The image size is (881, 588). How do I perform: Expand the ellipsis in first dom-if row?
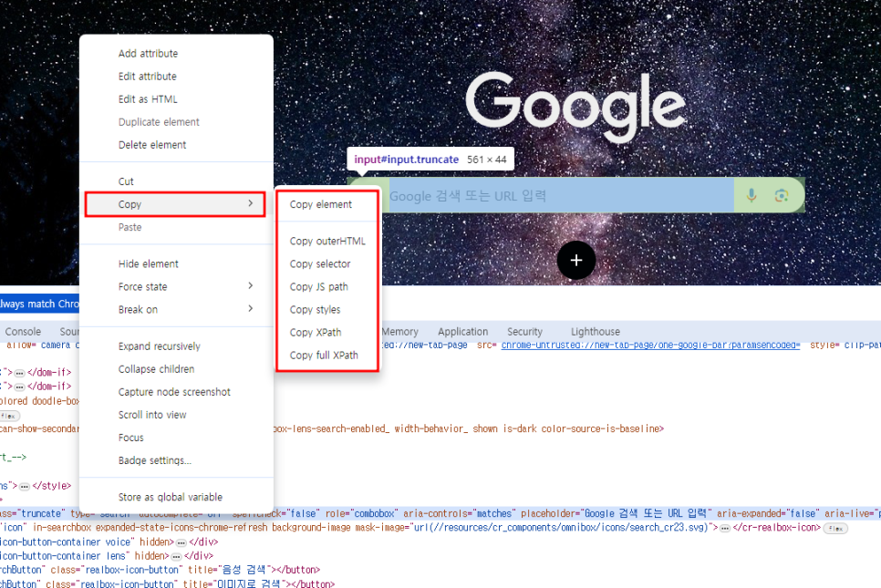pos(20,372)
